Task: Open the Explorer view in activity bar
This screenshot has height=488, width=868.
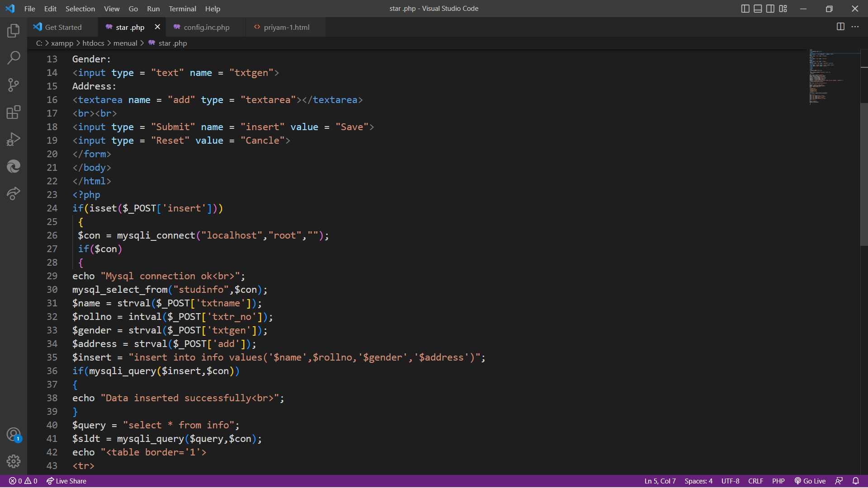Action: pyautogui.click(x=14, y=31)
